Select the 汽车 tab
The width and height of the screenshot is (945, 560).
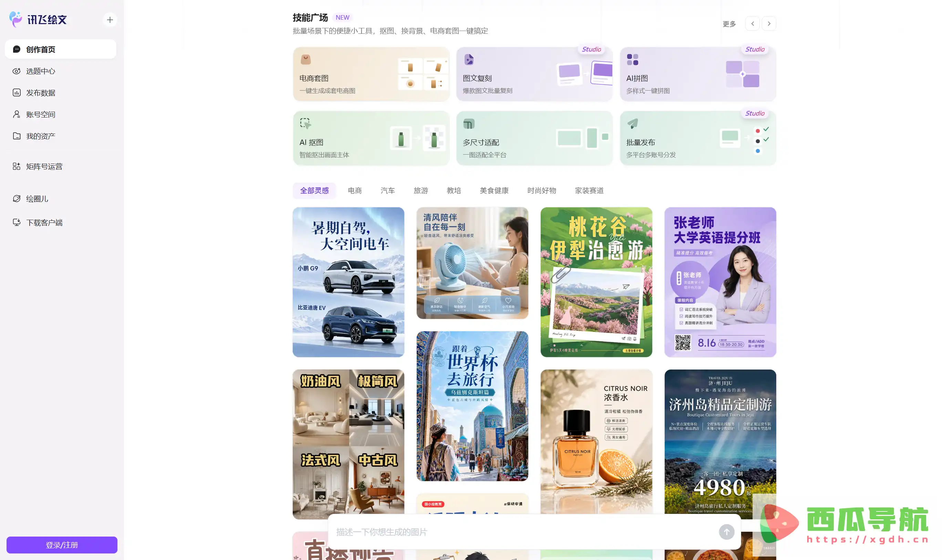tap(387, 190)
